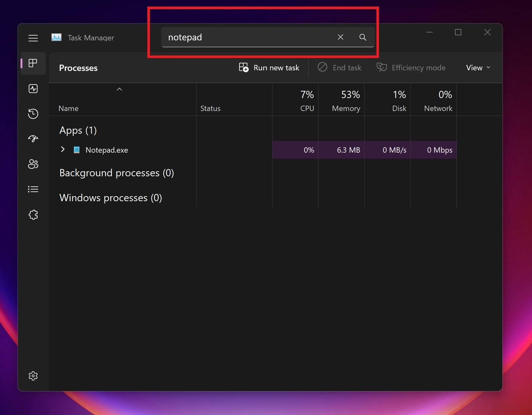Switch to the Processes page

(33, 63)
